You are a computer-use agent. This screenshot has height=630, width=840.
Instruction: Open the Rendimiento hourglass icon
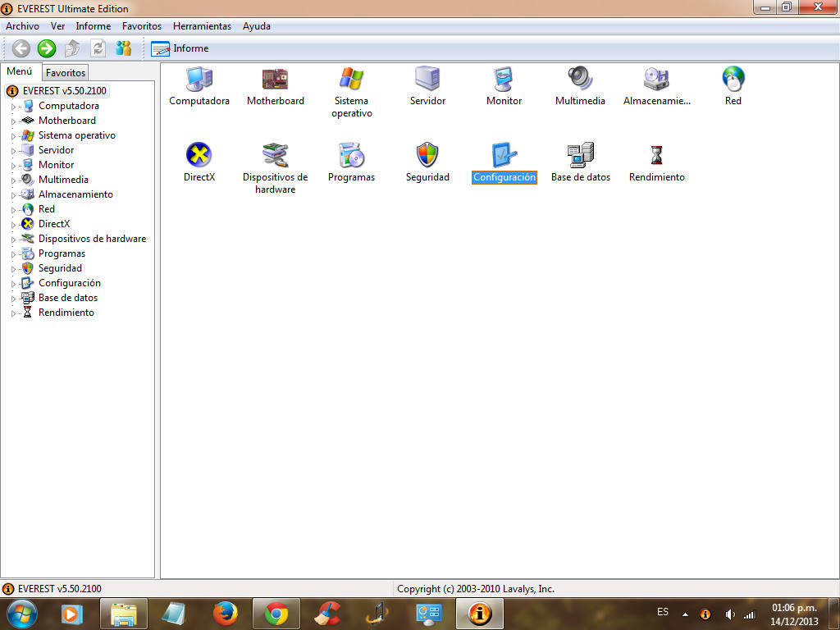(x=656, y=155)
